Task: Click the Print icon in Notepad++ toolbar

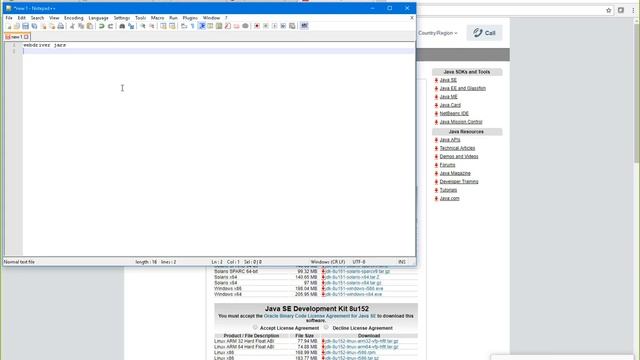Action: (60, 26)
